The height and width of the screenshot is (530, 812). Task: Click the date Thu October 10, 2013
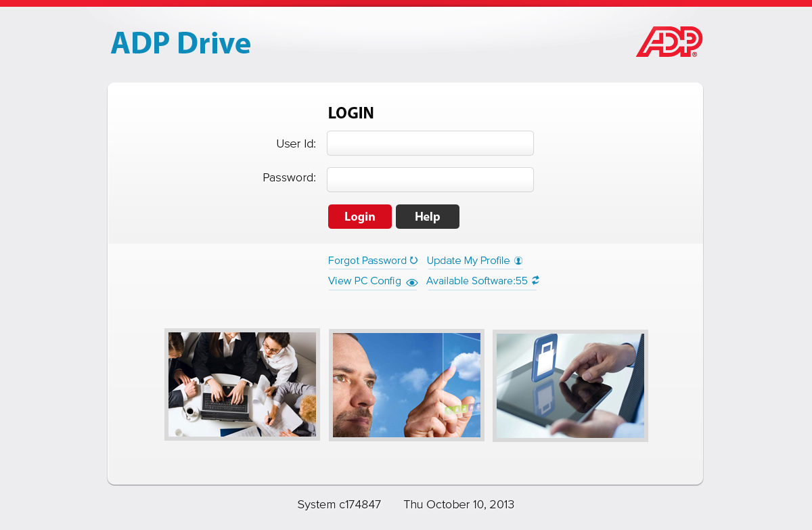(459, 504)
